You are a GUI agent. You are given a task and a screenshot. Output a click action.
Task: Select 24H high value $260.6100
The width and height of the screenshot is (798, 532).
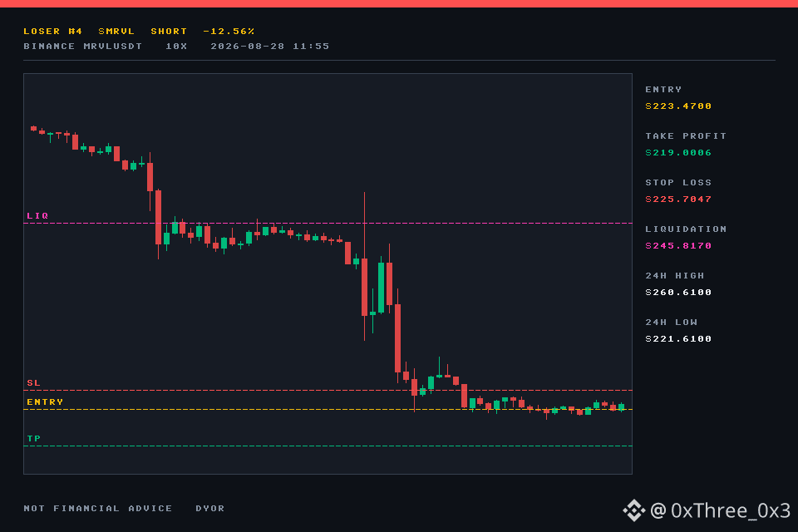pyautogui.click(x=678, y=293)
